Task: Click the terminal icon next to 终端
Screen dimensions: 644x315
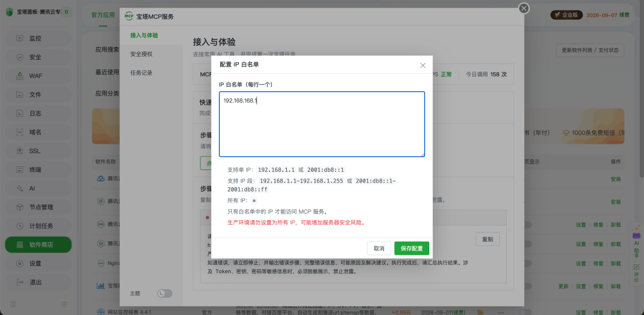Action: (x=20, y=169)
